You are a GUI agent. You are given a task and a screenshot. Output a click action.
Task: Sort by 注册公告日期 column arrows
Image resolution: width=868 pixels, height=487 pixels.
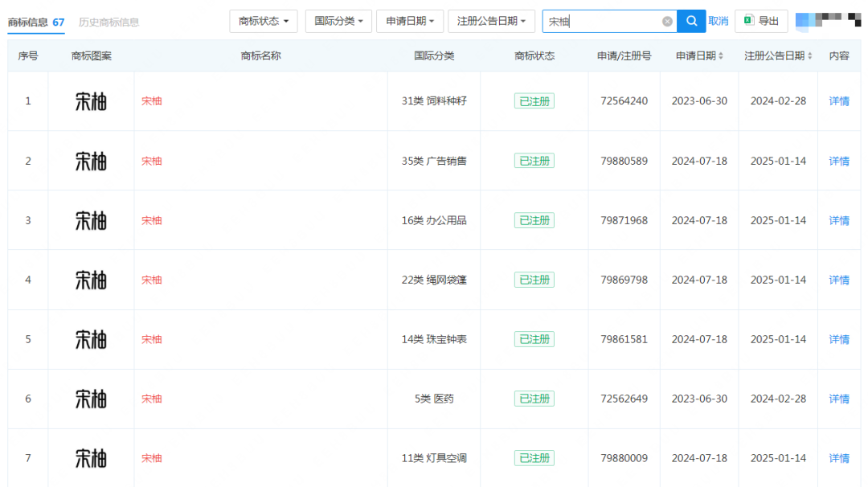[809, 56]
